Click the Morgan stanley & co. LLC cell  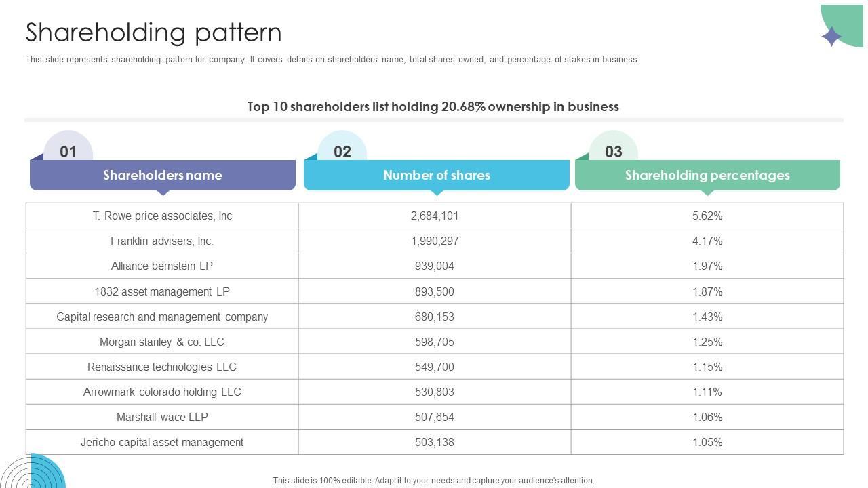pyautogui.click(x=162, y=342)
